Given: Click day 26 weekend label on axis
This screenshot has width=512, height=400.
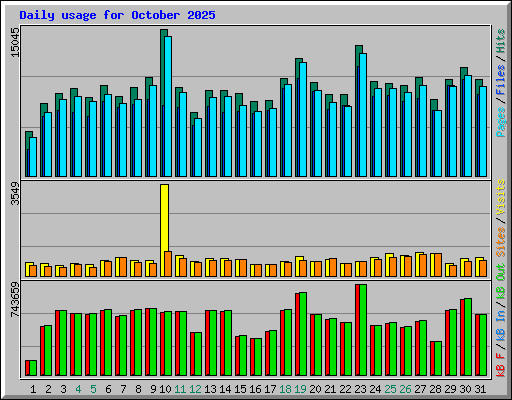Looking at the screenshot, I should click(x=405, y=389).
